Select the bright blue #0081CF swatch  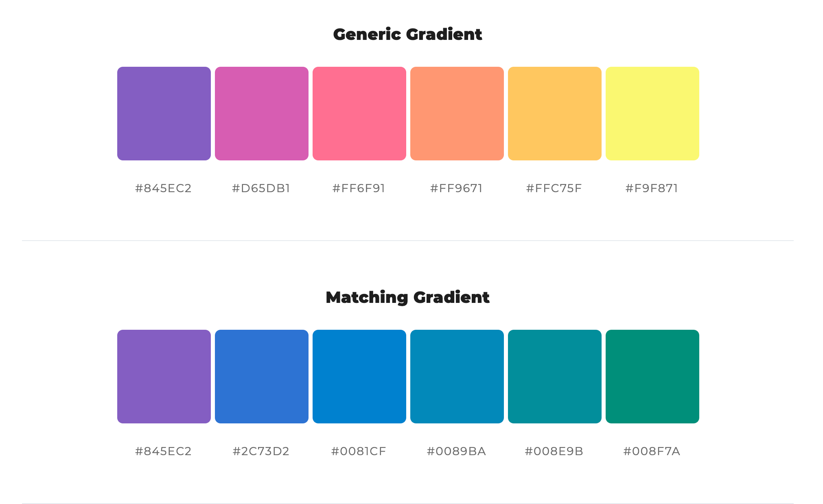(x=359, y=377)
